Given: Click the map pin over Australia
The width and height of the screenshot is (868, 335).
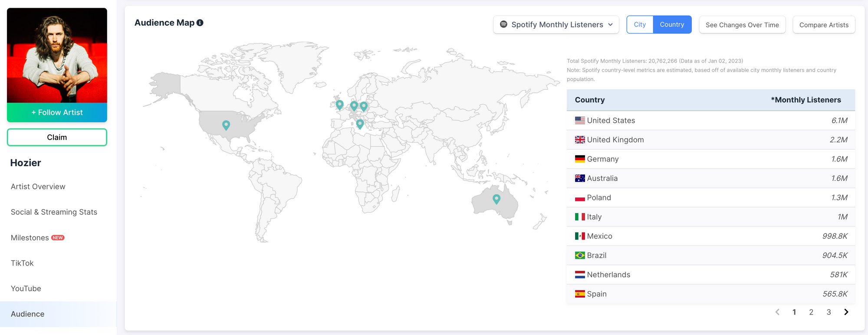Looking at the screenshot, I should point(496,199).
